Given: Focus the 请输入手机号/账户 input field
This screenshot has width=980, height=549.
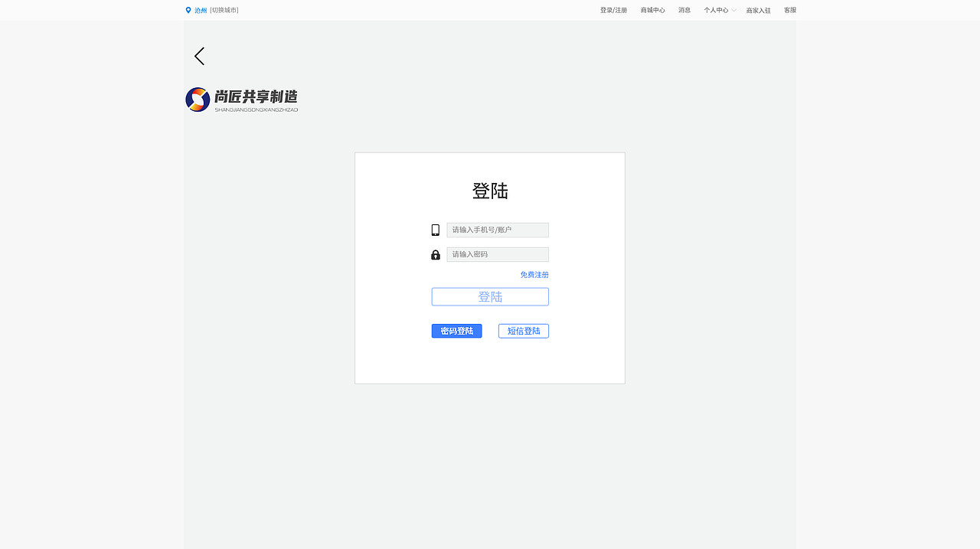Looking at the screenshot, I should pos(498,230).
